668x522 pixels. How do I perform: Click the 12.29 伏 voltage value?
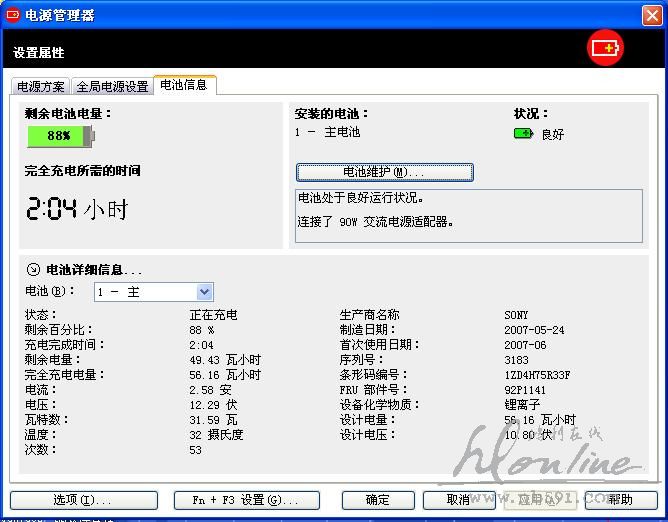(x=213, y=404)
